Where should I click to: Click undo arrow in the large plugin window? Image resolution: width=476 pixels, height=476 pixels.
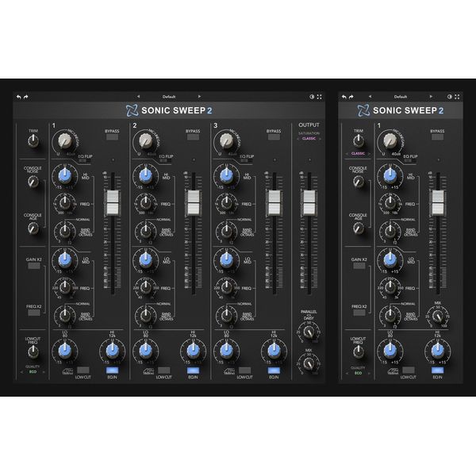click(x=19, y=97)
